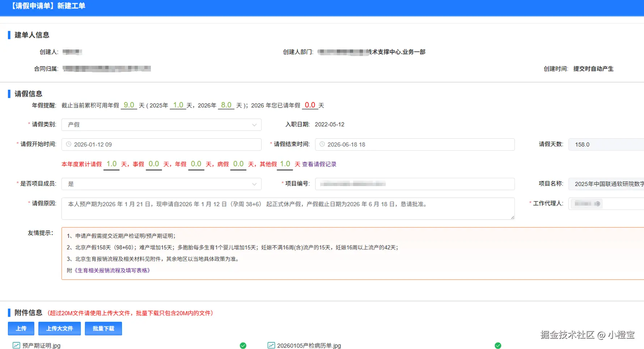Click the green checkmark after 20260105产检病历单.jpg

(x=498, y=345)
